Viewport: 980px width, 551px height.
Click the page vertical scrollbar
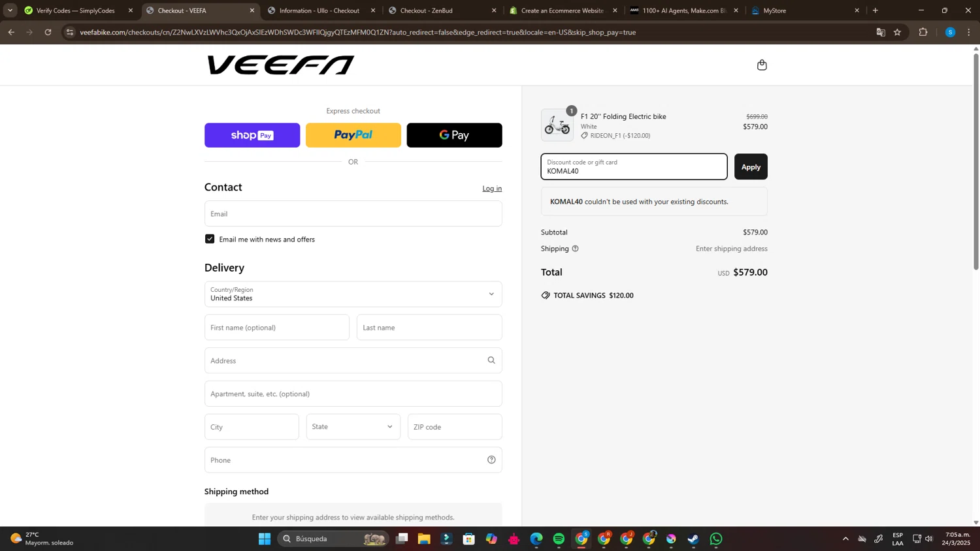click(976, 161)
